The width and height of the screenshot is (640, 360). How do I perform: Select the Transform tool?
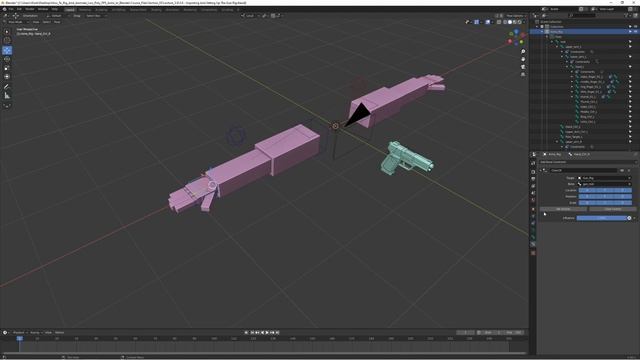[7, 77]
